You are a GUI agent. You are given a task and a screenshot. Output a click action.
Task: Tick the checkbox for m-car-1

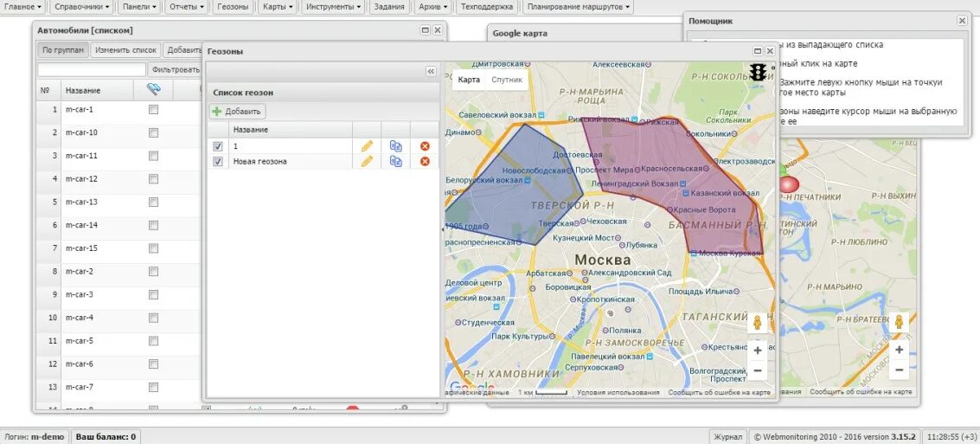click(x=153, y=109)
